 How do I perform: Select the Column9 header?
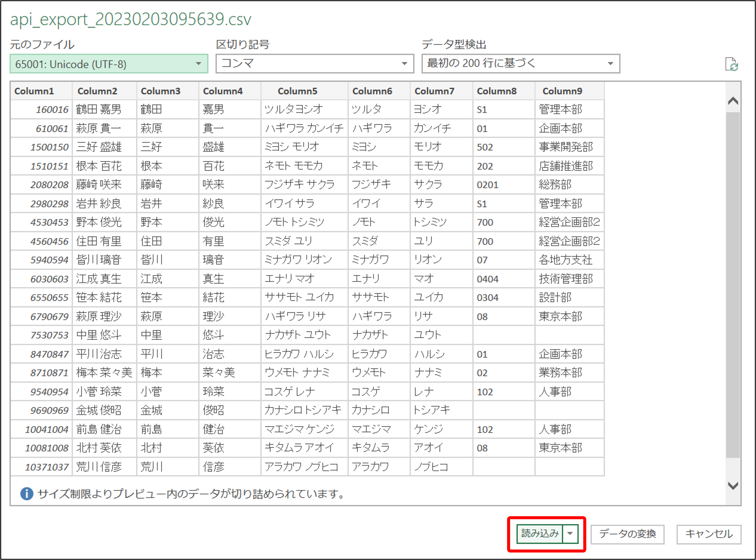pos(562,91)
